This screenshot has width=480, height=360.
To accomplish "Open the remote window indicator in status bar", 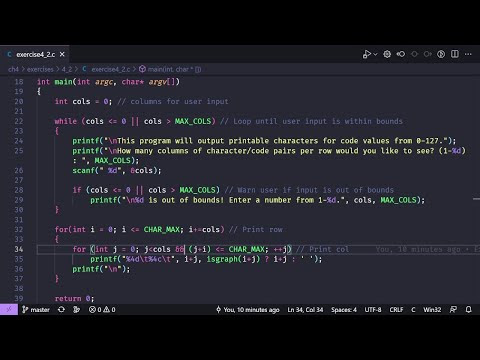I will (9, 310).
